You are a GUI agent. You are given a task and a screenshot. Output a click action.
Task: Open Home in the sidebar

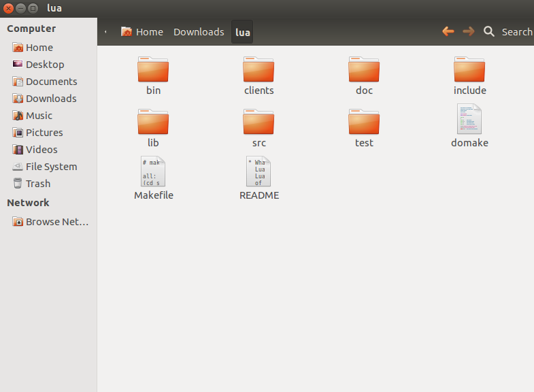pyautogui.click(x=48, y=48)
